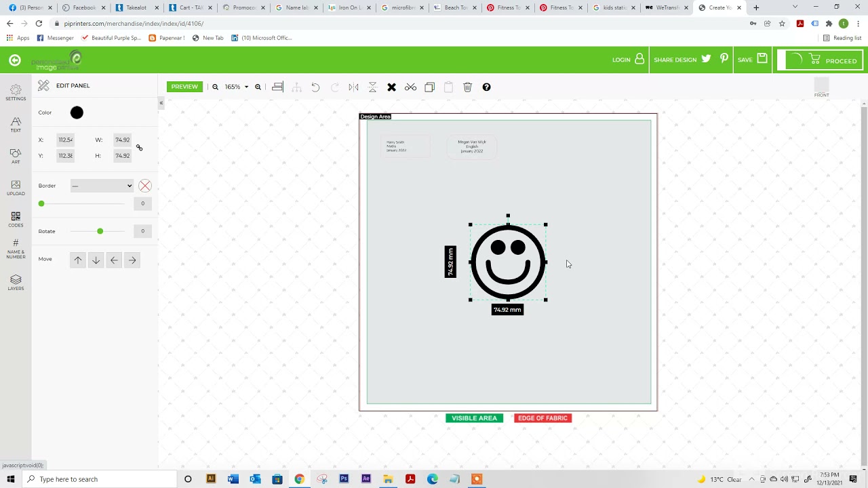
Task: Open help with question mark icon
Action: [x=486, y=87]
